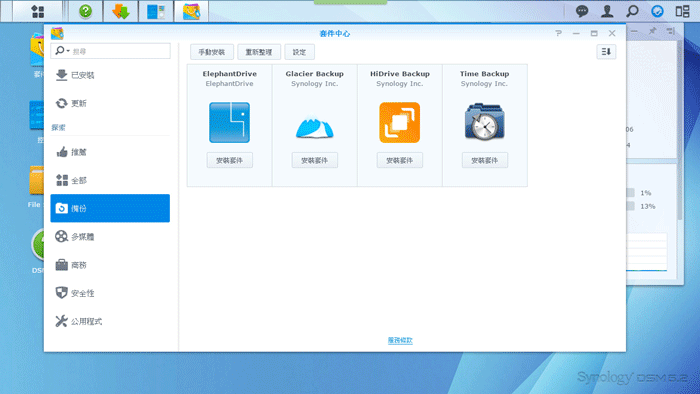This screenshot has width=700, height=394.
Task: Open the notifications chat bubble icon
Action: point(582,11)
